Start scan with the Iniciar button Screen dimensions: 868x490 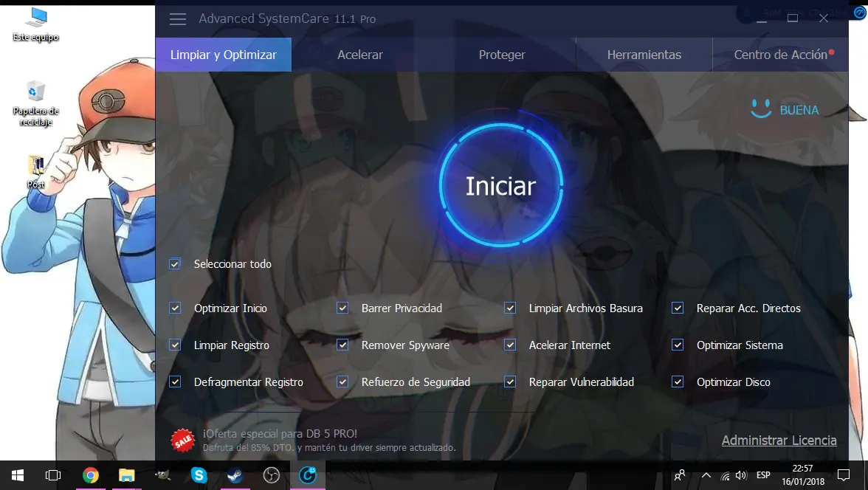coord(501,185)
